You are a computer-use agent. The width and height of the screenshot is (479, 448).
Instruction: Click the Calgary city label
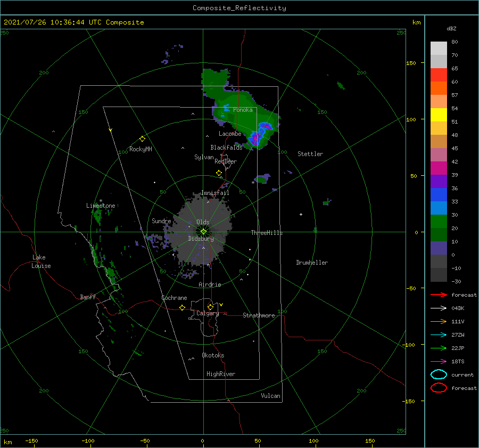coord(208,313)
